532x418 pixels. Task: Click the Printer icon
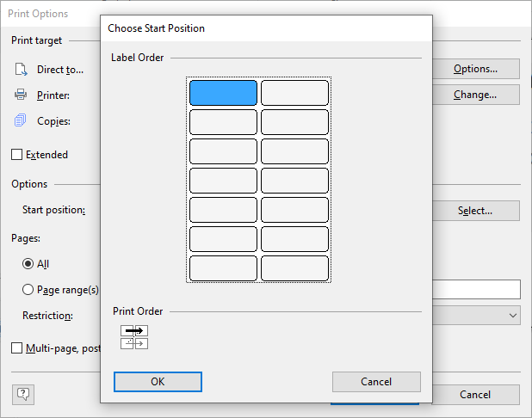(21, 95)
